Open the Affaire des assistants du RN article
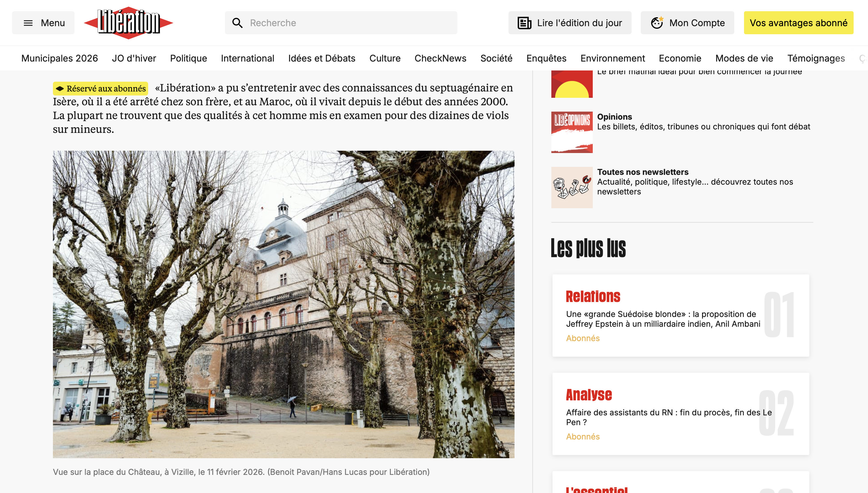868x493 pixels. tap(669, 417)
